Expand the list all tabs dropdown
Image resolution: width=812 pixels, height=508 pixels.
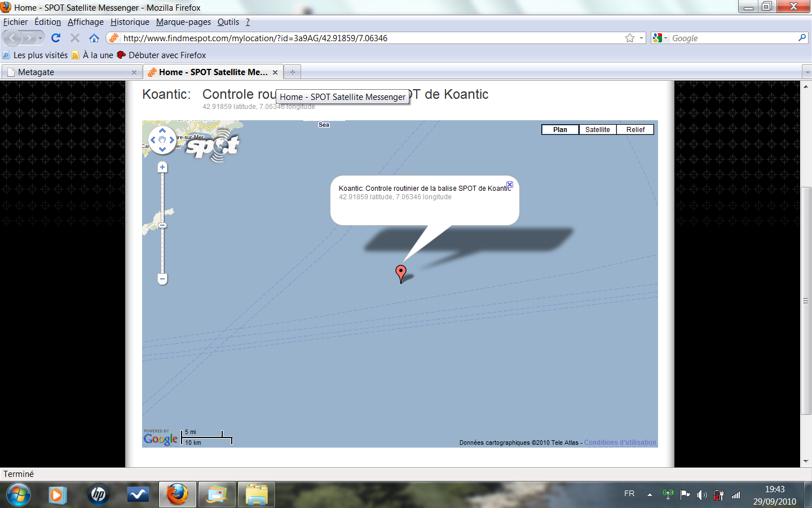(806, 72)
